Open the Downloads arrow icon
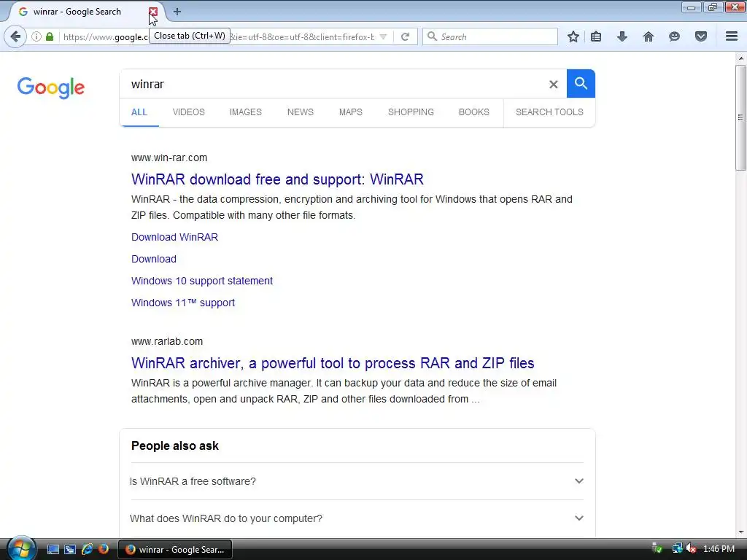The width and height of the screenshot is (747, 560). click(x=622, y=36)
